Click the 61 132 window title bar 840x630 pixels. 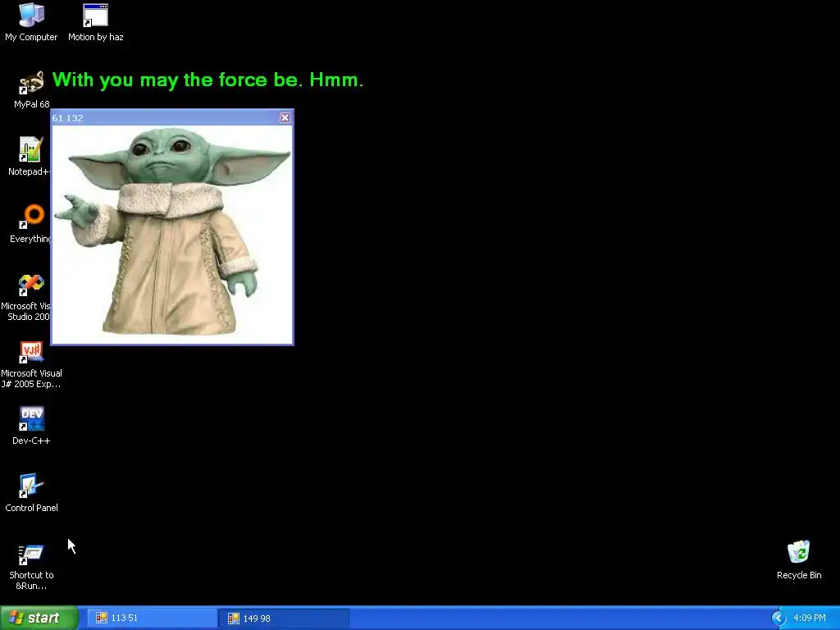172,117
